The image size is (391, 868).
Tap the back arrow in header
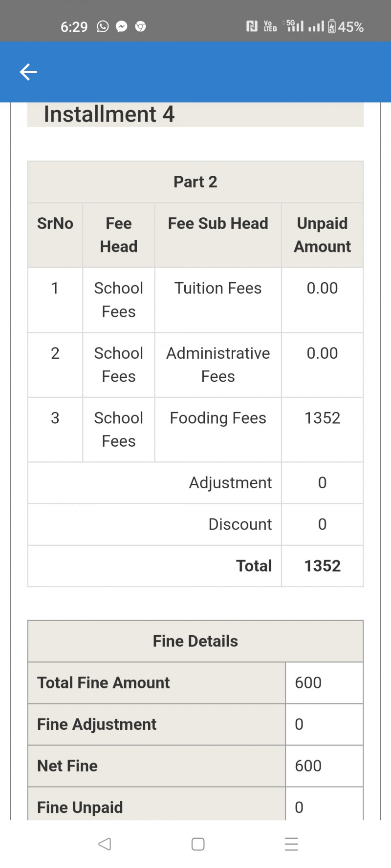pos(28,72)
